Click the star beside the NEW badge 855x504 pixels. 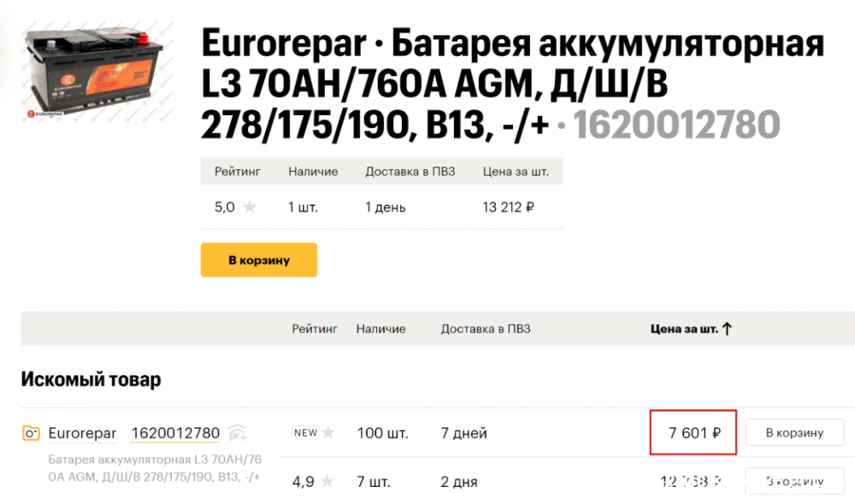328,433
